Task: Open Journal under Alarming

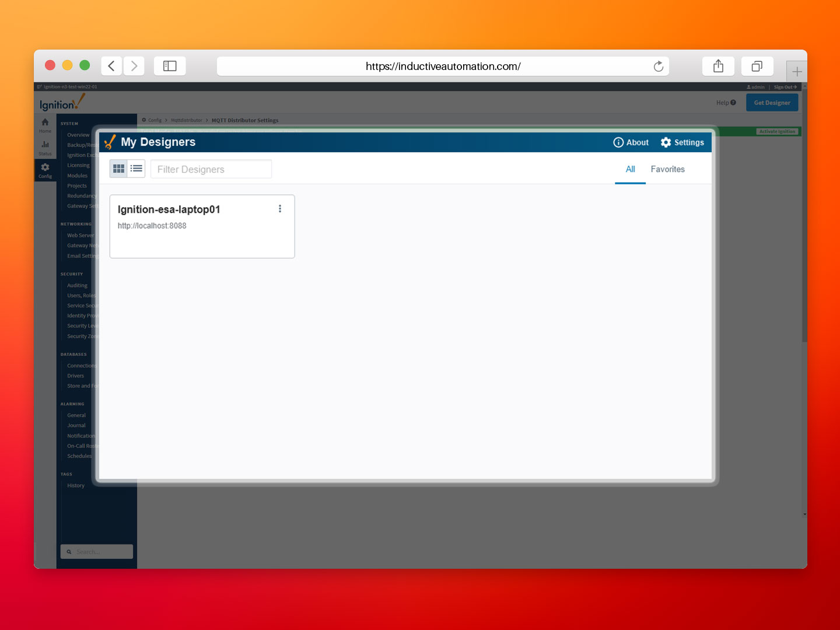Action: tap(76, 425)
